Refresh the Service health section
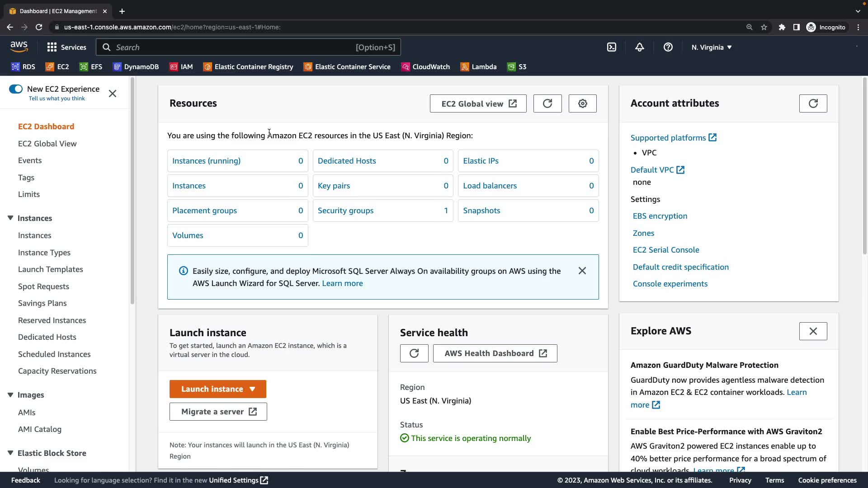868x488 pixels. point(414,353)
